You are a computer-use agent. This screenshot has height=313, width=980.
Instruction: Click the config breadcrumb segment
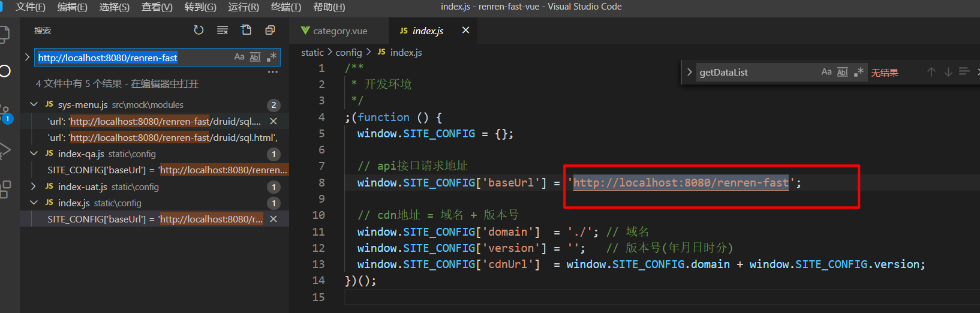click(x=348, y=53)
